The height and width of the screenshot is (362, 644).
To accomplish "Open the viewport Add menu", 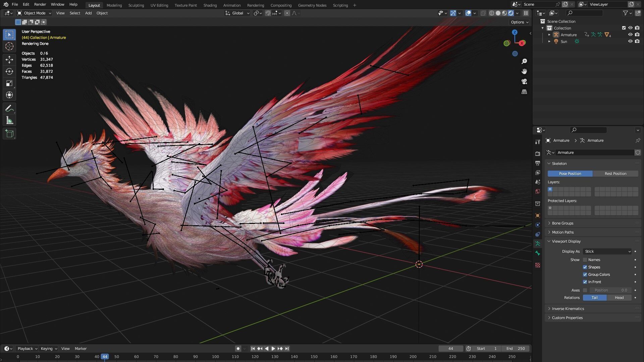I will (88, 13).
